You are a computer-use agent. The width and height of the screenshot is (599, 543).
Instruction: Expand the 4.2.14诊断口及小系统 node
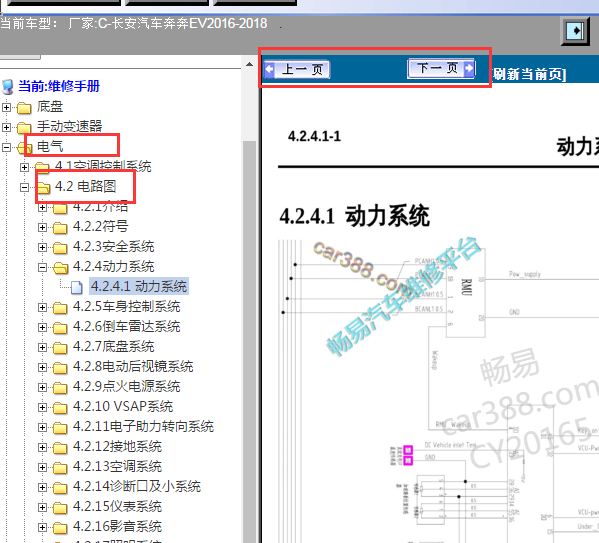(x=42, y=487)
